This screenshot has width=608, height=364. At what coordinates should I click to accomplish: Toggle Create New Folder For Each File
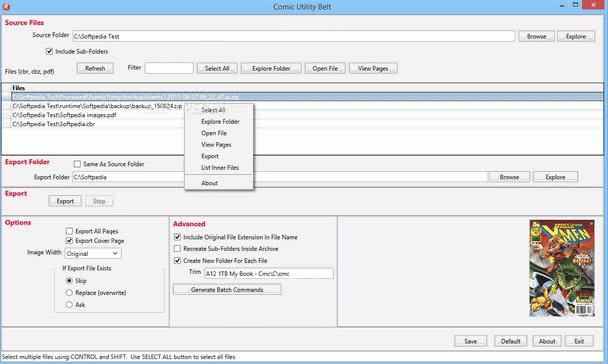pyautogui.click(x=177, y=260)
